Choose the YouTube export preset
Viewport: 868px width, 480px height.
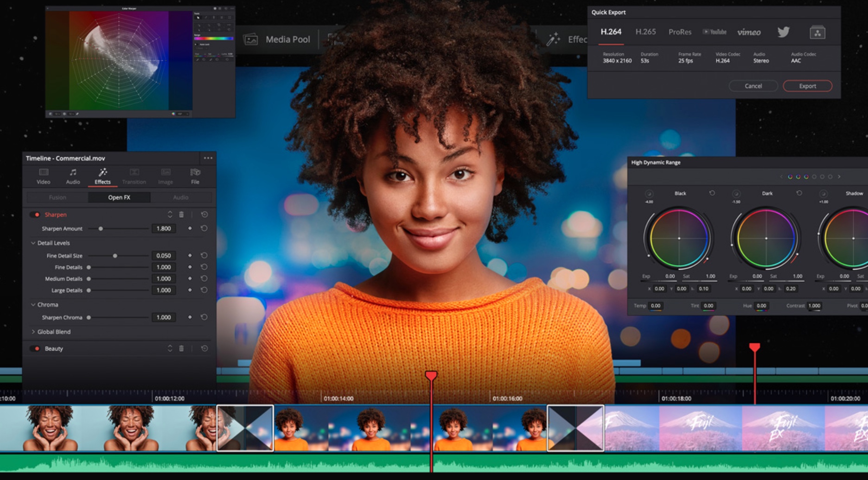click(715, 32)
